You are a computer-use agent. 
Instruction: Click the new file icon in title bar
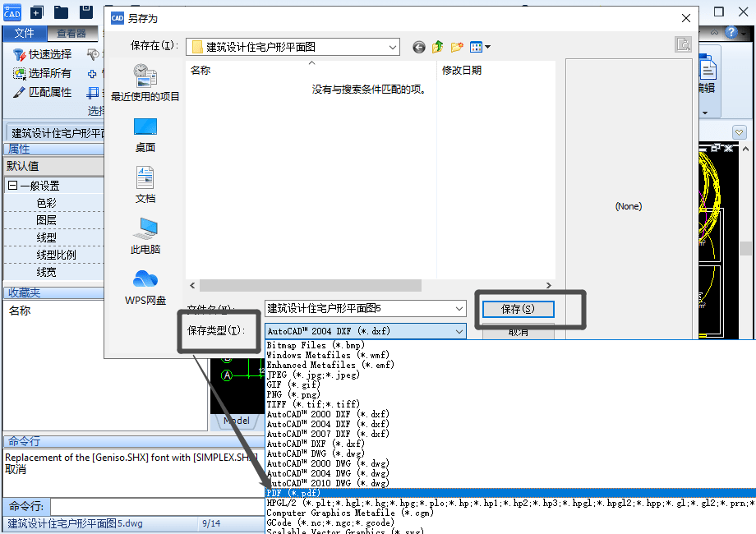click(37, 12)
